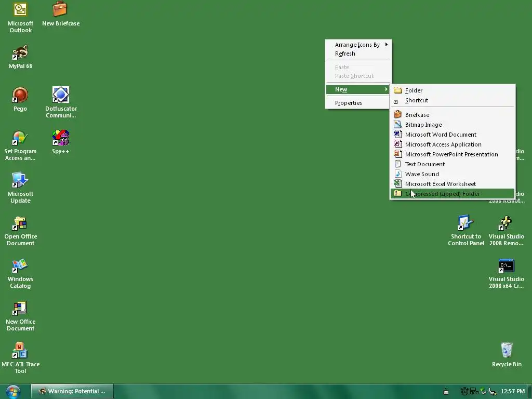The image size is (532, 399).
Task: Create a new Wave Sound file
Action: tap(453, 174)
